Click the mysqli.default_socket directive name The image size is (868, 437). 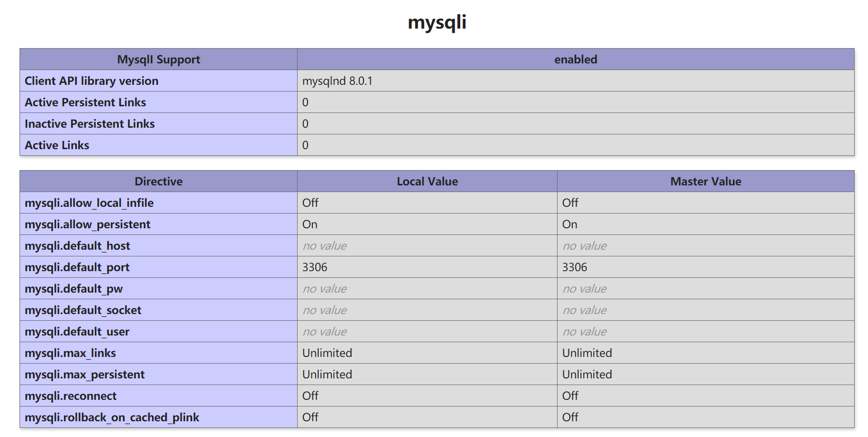click(x=83, y=310)
